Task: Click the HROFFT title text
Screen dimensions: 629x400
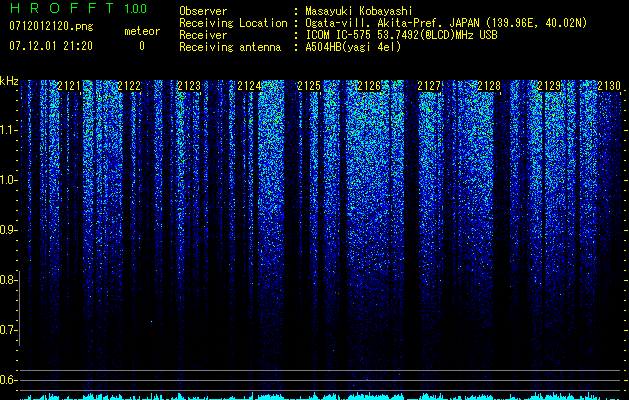Action: point(62,8)
